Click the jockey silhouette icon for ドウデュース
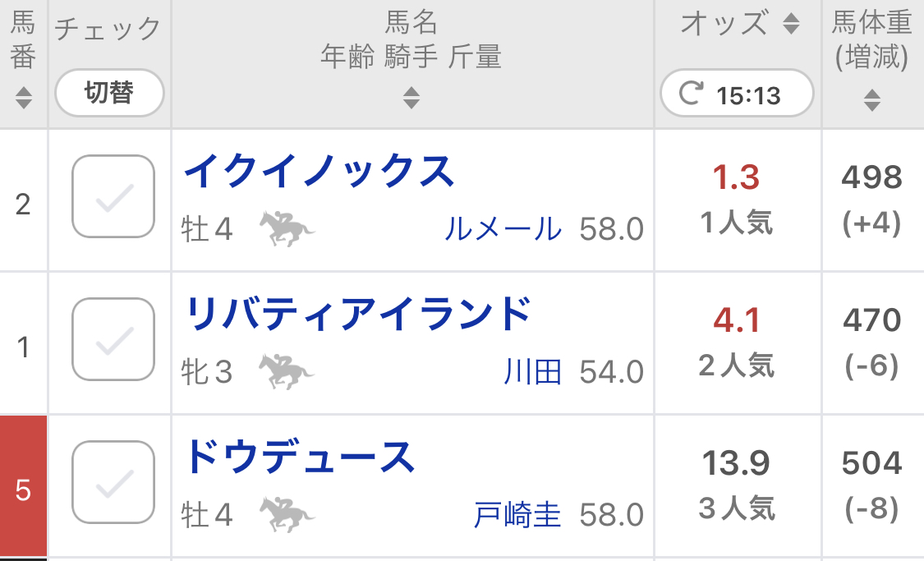The image size is (924, 561). tap(287, 515)
